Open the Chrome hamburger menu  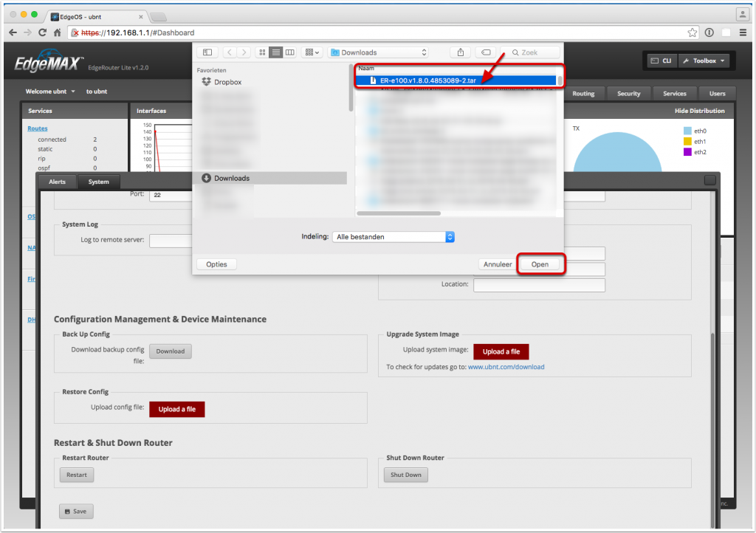coord(743,32)
